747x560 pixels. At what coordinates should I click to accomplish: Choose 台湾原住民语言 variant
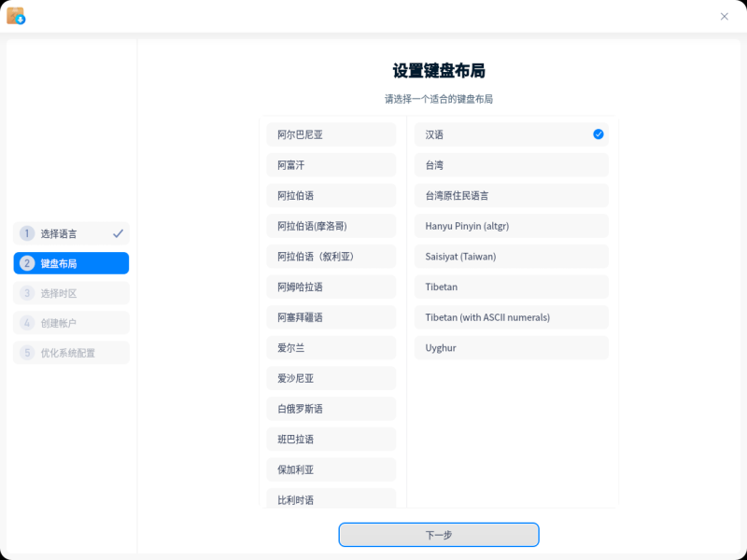point(511,196)
